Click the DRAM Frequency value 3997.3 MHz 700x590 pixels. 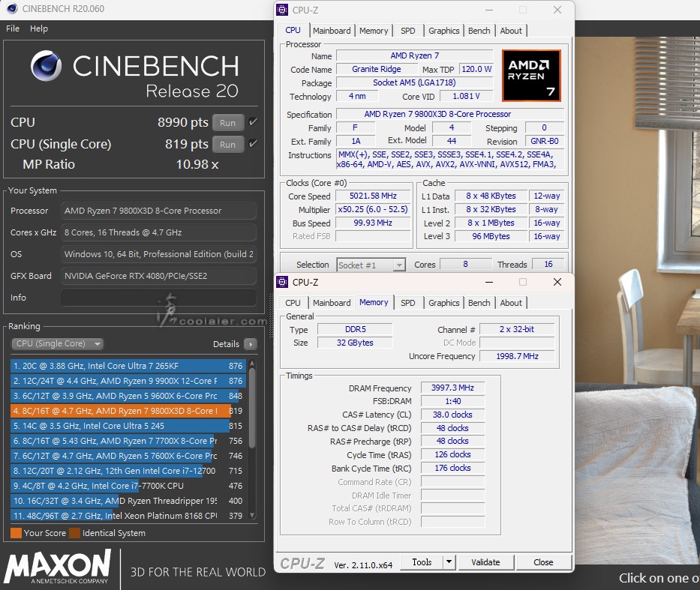click(452, 388)
